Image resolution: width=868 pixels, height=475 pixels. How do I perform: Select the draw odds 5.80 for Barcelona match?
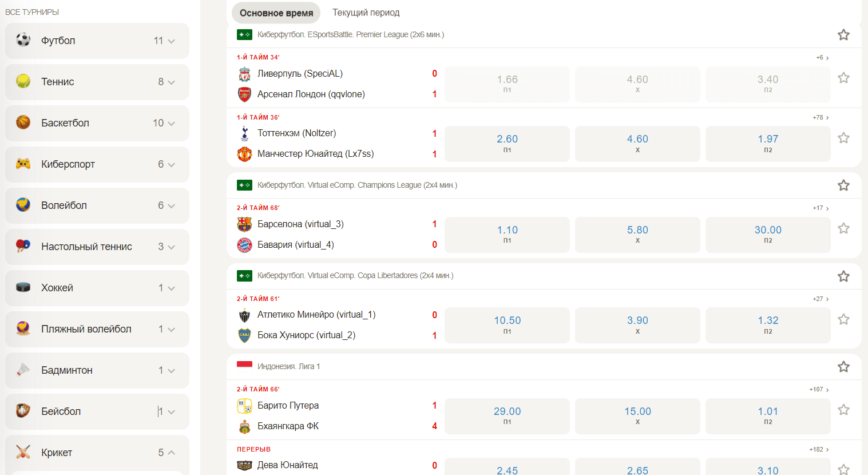click(x=637, y=235)
